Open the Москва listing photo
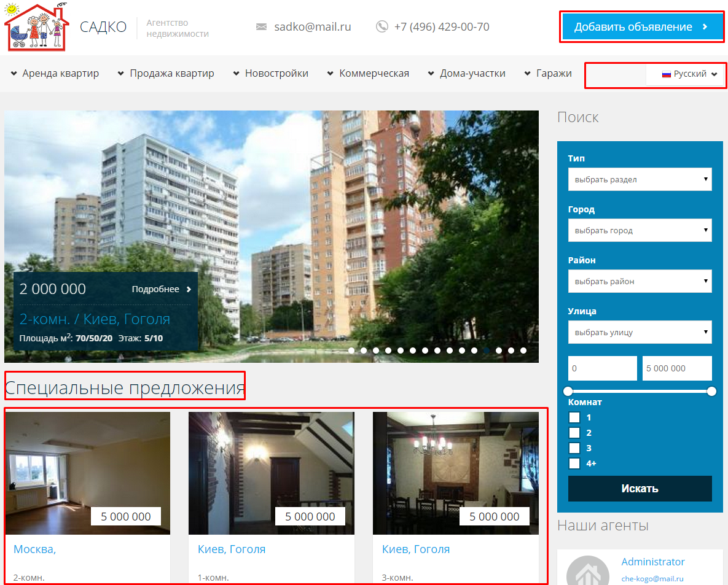728x585 pixels. click(88, 473)
